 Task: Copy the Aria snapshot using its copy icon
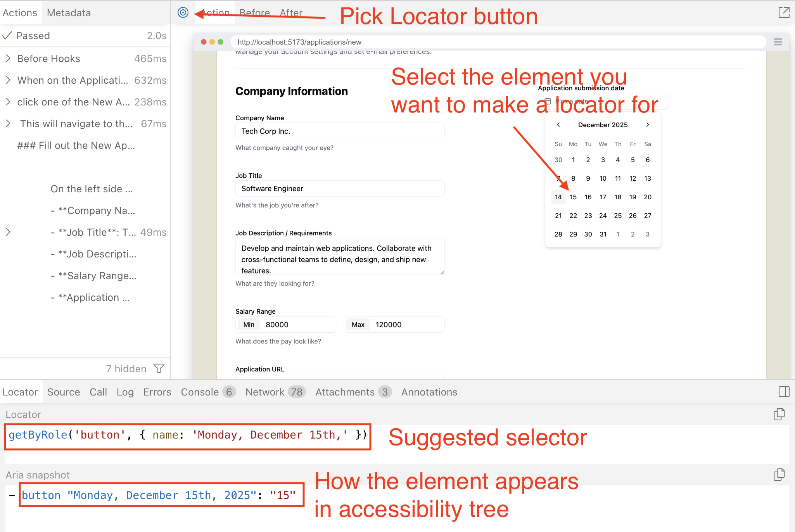click(779, 474)
